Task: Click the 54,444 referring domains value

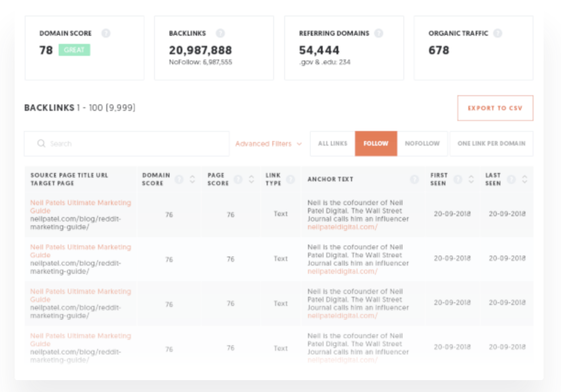Action: coord(319,50)
